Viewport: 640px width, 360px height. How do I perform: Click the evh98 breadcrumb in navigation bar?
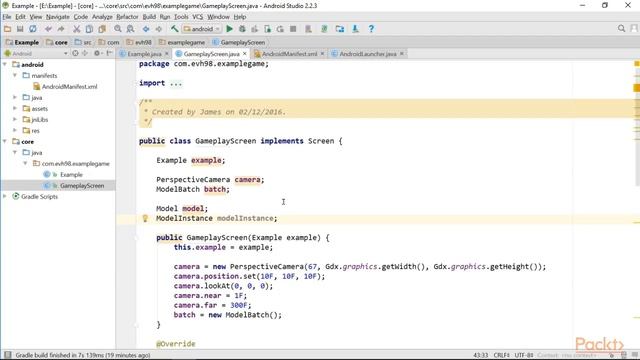point(139,42)
